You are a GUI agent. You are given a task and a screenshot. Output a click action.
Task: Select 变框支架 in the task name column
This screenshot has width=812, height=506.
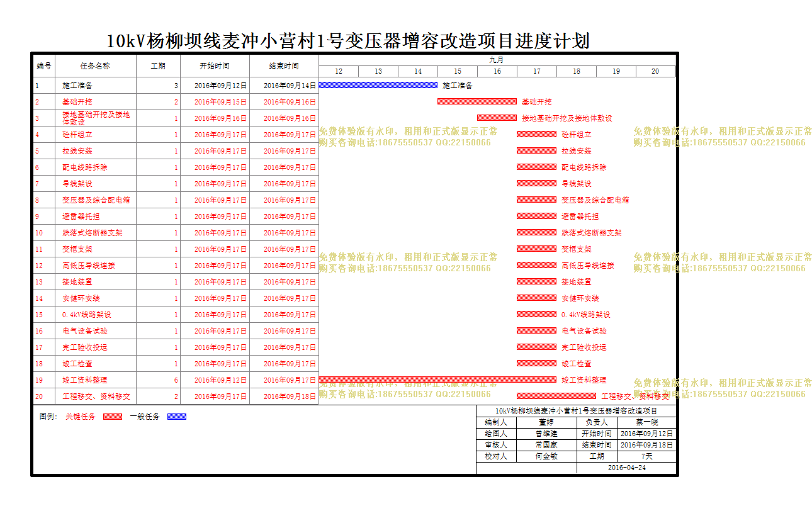pos(77,249)
